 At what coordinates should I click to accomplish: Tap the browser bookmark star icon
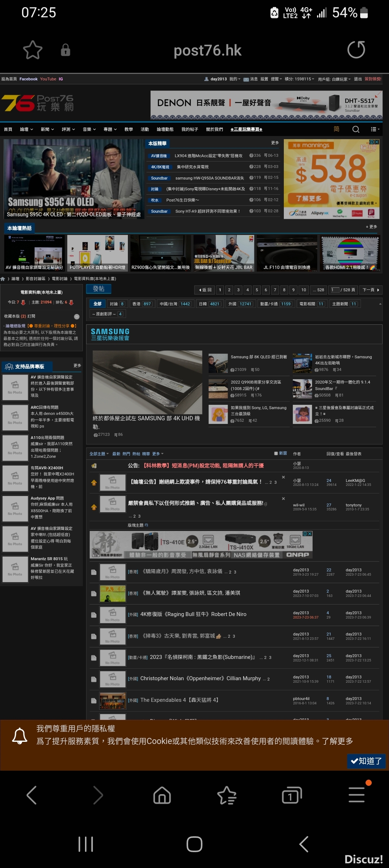[33, 50]
